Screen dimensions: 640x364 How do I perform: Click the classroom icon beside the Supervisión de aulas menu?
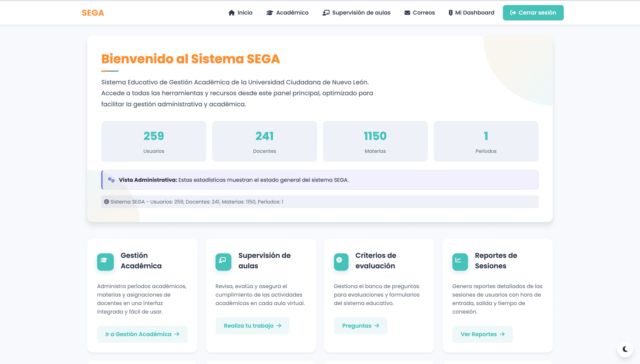click(326, 13)
